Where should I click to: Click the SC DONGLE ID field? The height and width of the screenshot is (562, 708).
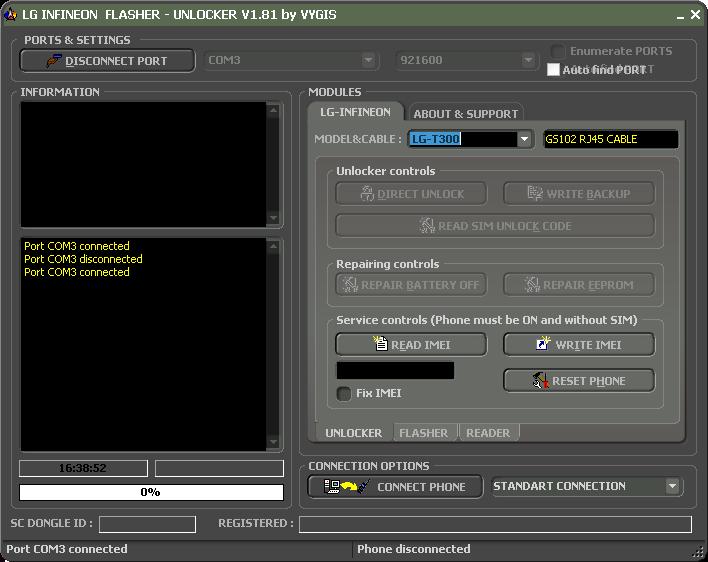(147, 524)
